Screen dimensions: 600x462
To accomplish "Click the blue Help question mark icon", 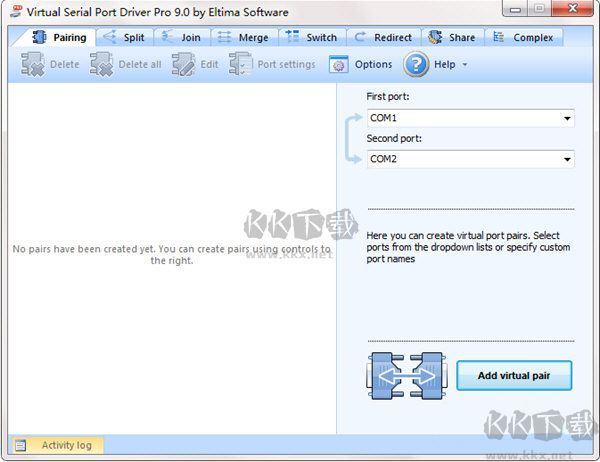I will 416,64.
